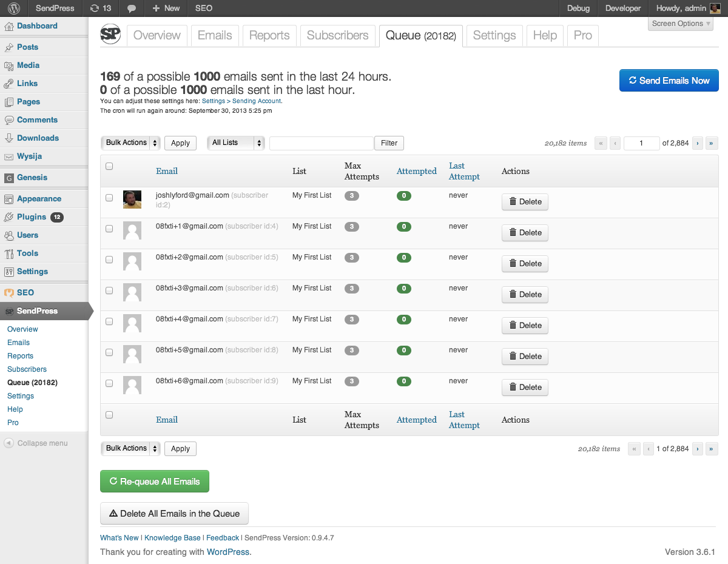Select all rows via header checkbox

pos(109,166)
